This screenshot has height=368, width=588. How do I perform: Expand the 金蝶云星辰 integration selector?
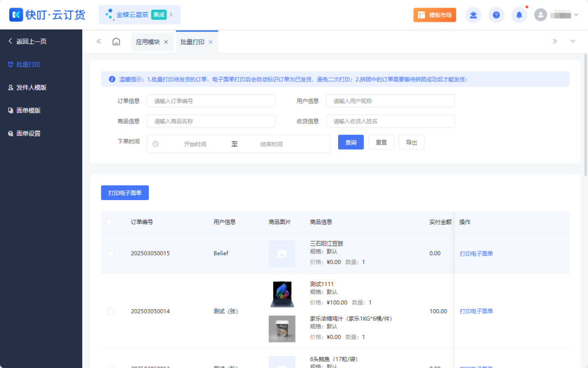(139, 15)
